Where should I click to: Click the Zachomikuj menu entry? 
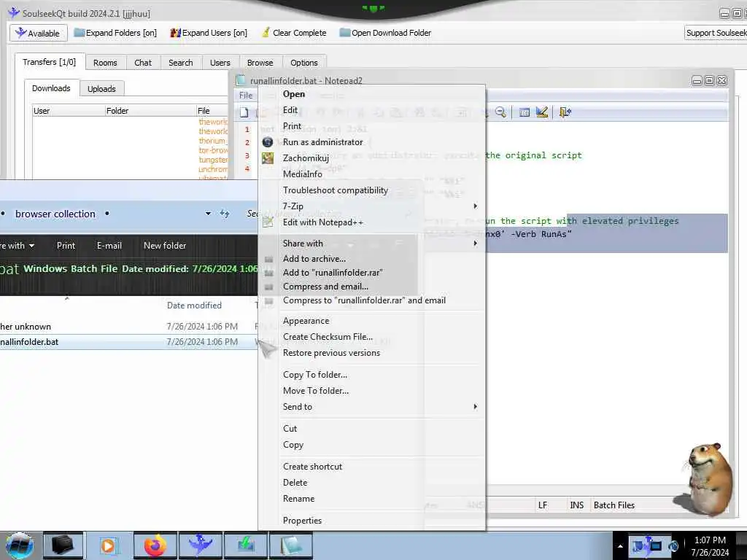coord(306,158)
